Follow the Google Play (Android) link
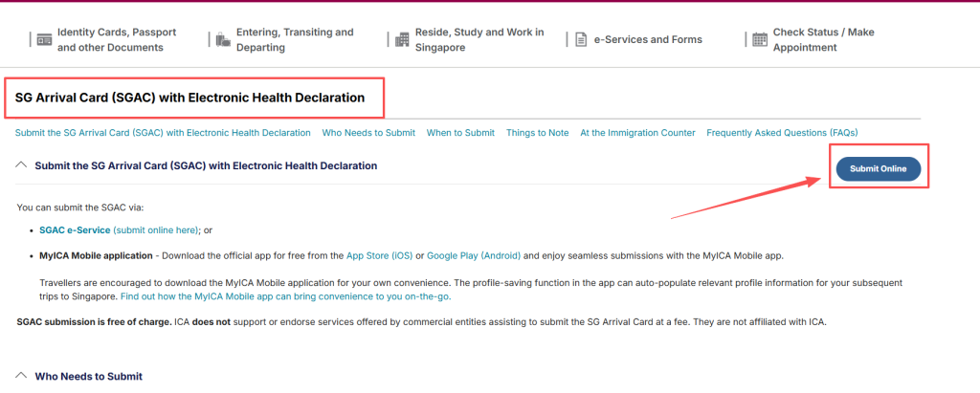 tap(475, 256)
